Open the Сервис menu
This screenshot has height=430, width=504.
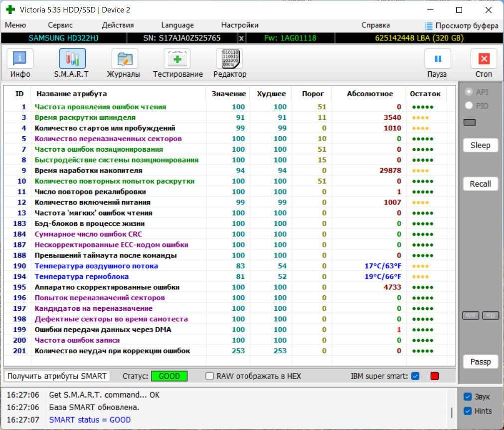(60, 25)
